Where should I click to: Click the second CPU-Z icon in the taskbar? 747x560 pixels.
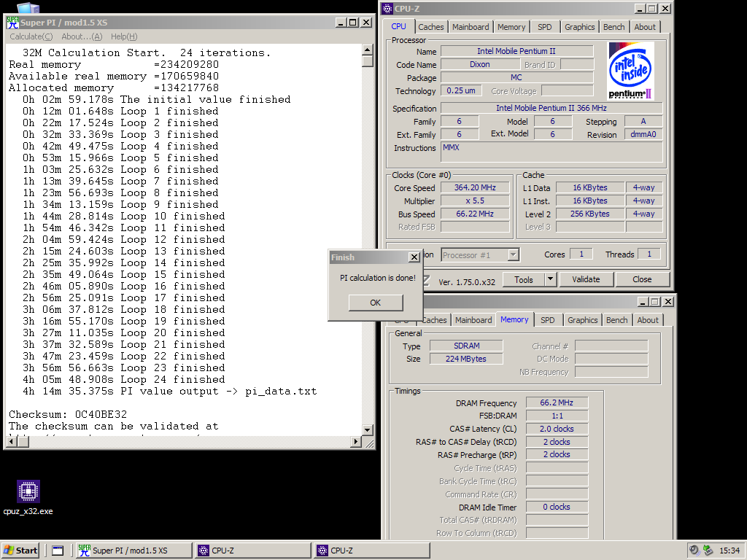point(322,551)
